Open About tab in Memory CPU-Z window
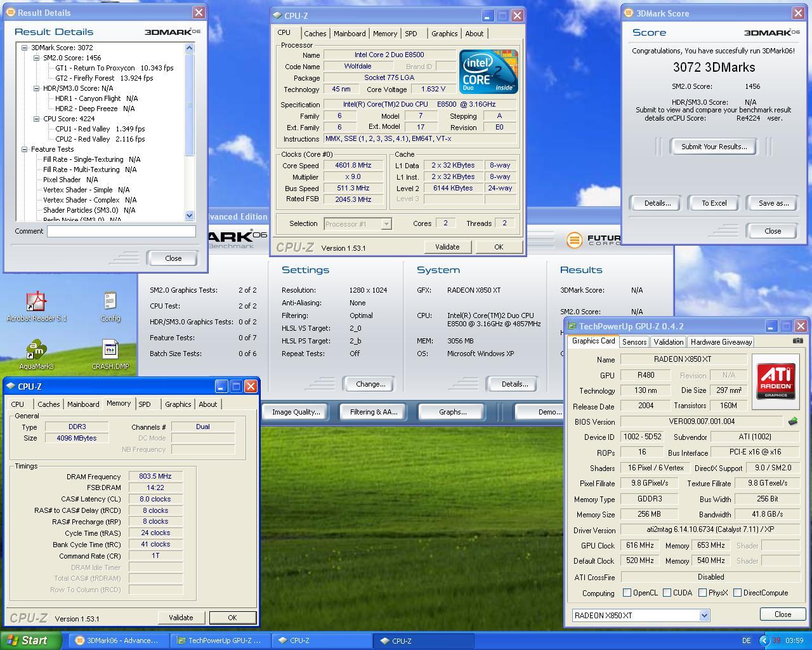The image size is (812, 650). click(207, 404)
